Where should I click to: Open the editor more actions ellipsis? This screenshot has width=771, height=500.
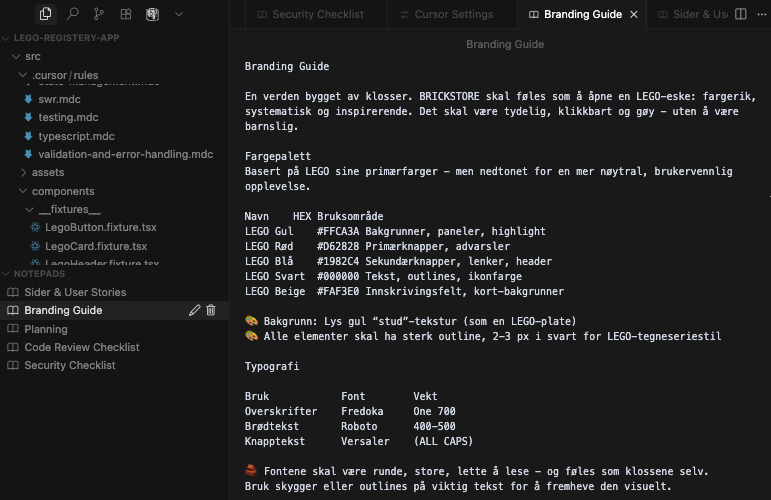(x=762, y=14)
